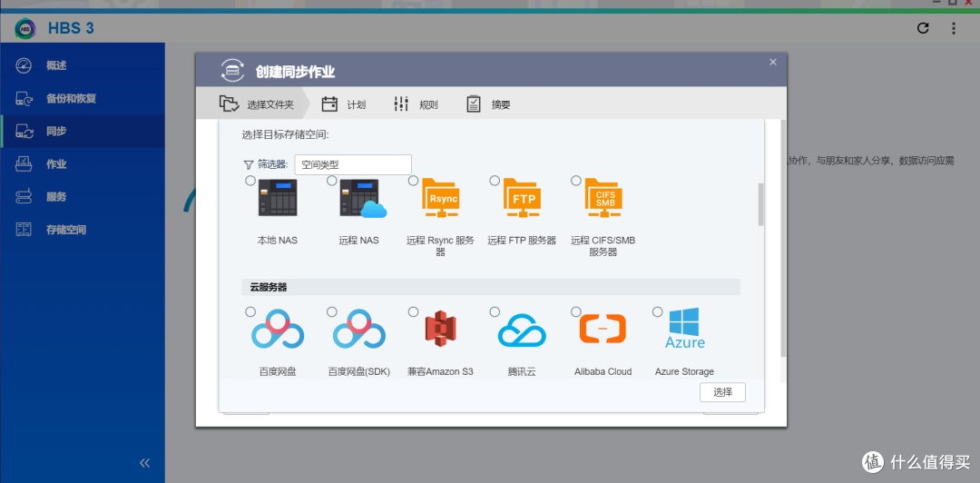Select the 本地 NAS radio button
The image size is (980, 483).
[x=250, y=180]
